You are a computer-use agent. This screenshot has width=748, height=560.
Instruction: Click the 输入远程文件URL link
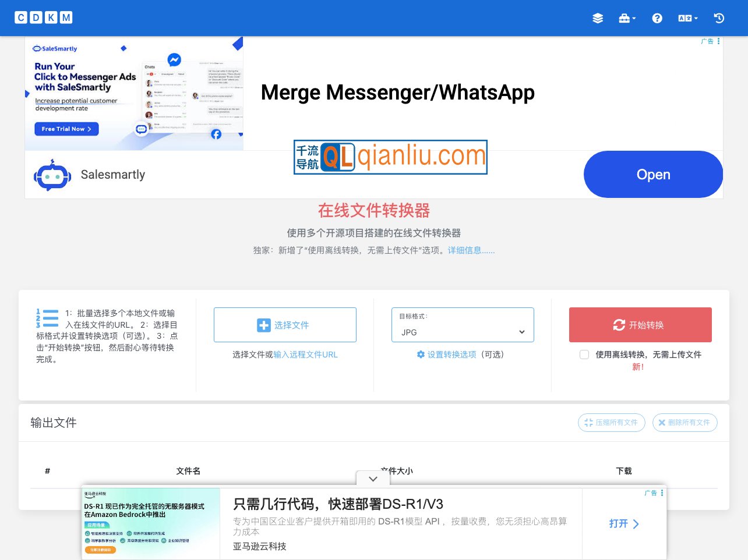point(305,355)
